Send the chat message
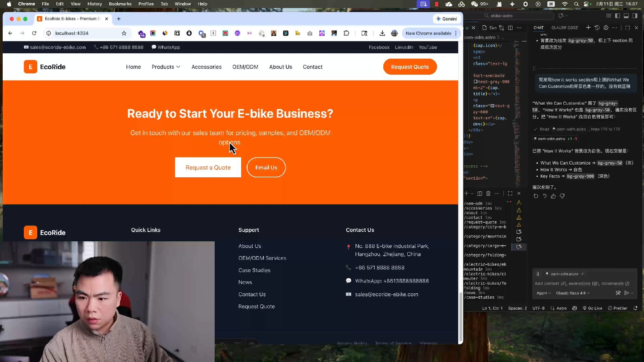The width and height of the screenshot is (644, 362). [626, 293]
